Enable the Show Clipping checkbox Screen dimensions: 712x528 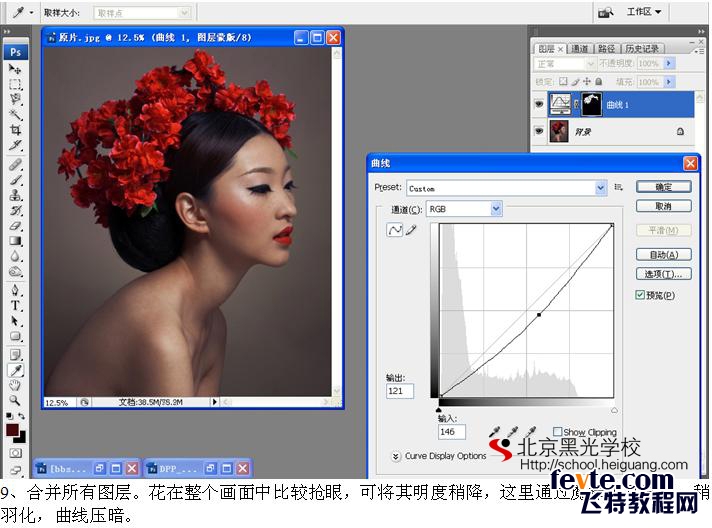[557, 431]
